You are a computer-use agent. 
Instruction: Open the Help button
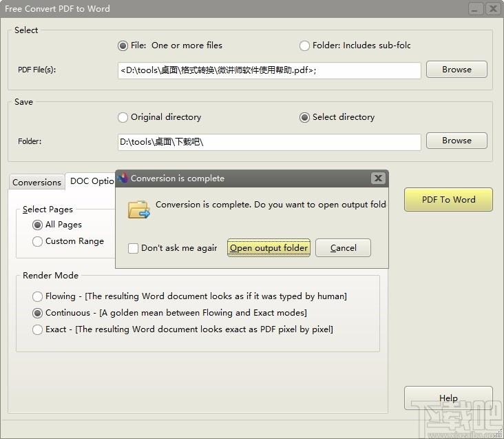(x=448, y=398)
